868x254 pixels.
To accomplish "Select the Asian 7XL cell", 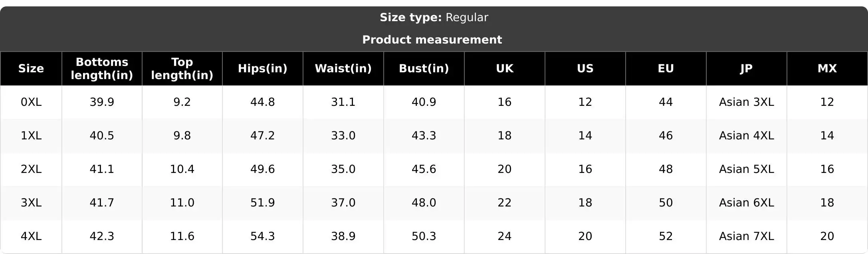I will click(x=747, y=236).
